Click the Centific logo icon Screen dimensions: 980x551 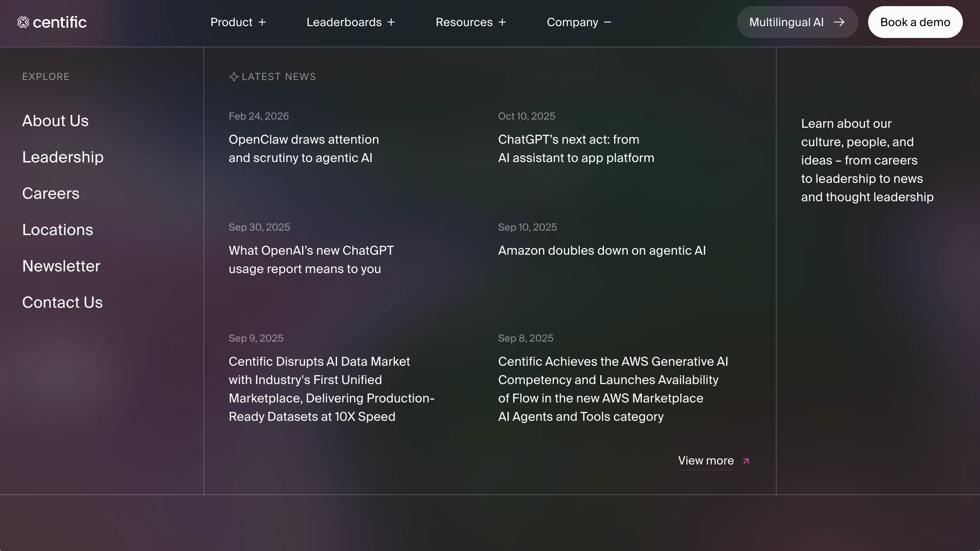tap(23, 22)
